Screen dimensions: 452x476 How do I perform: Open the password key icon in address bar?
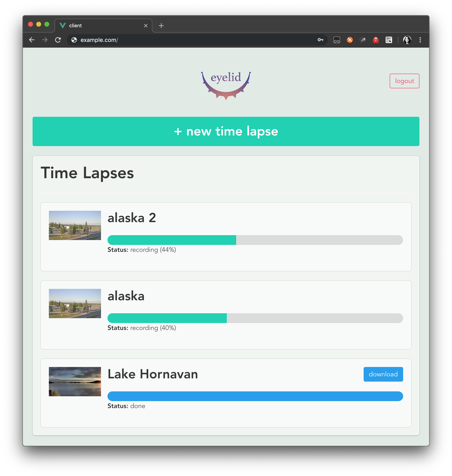[320, 40]
